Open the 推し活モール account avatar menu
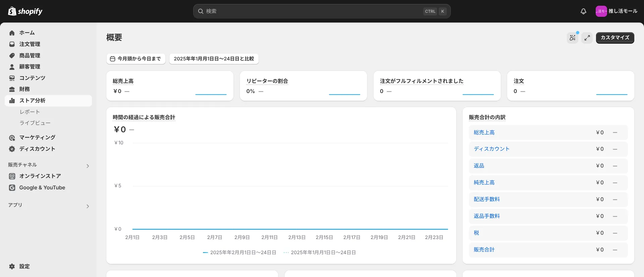 [x=601, y=11]
